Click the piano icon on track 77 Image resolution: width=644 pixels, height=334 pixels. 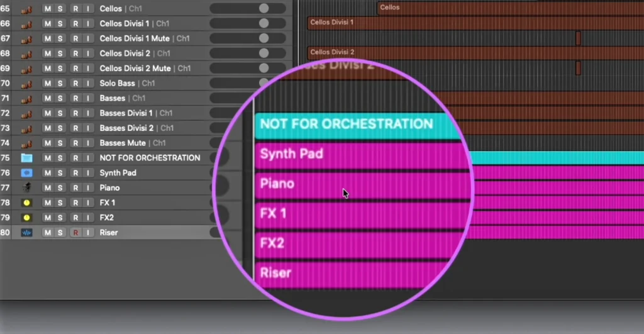26,187
